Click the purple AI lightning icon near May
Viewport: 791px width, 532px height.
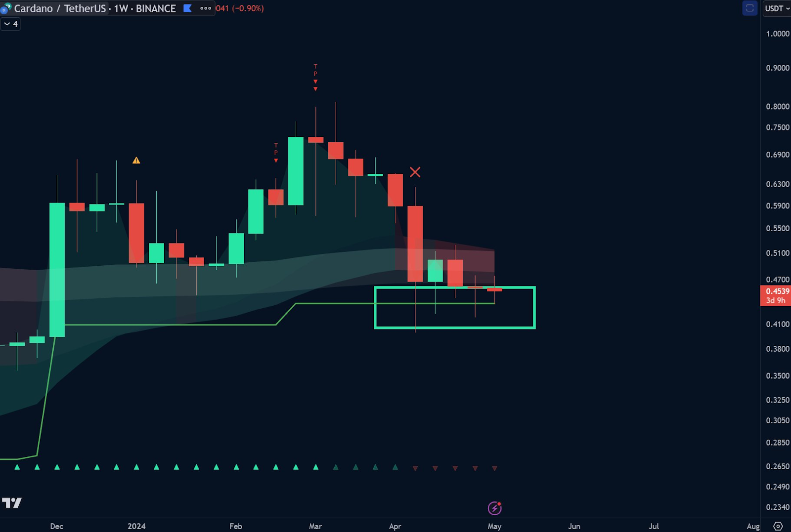pyautogui.click(x=495, y=507)
